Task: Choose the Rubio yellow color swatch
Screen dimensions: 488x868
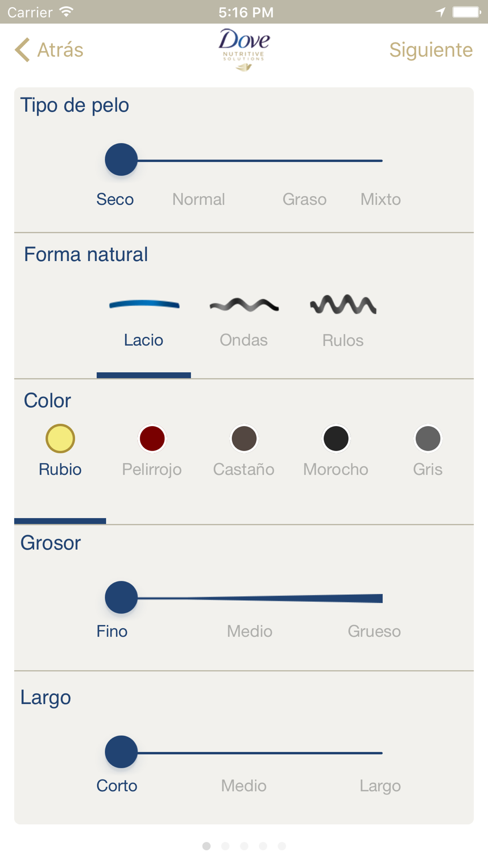Action: coord(60,438)
